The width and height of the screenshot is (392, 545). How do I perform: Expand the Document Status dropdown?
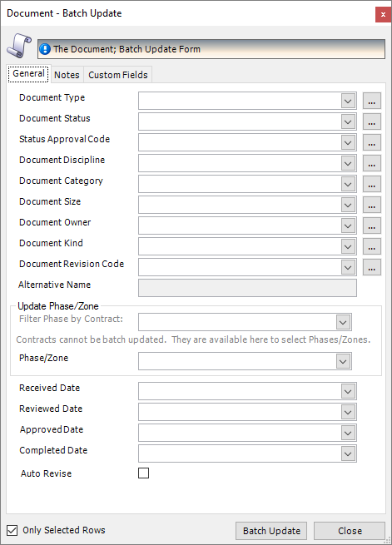pos(348,122)
